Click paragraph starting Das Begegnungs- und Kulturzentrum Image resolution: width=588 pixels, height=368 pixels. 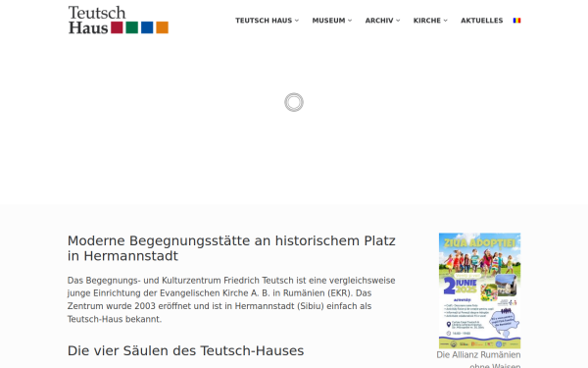(231, 299)
